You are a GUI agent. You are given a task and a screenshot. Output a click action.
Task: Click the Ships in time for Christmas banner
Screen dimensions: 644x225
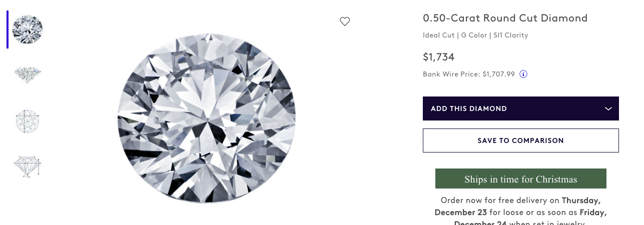tap(520, 179)
